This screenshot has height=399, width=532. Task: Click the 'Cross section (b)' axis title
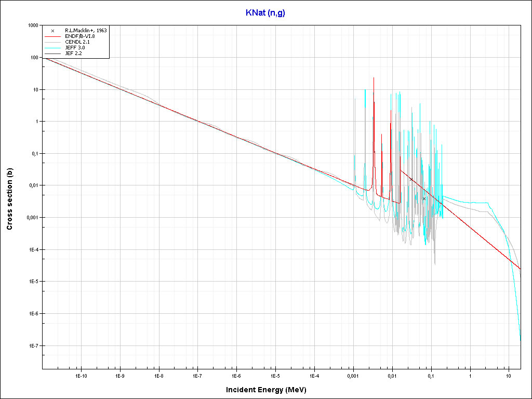point(10,199)
